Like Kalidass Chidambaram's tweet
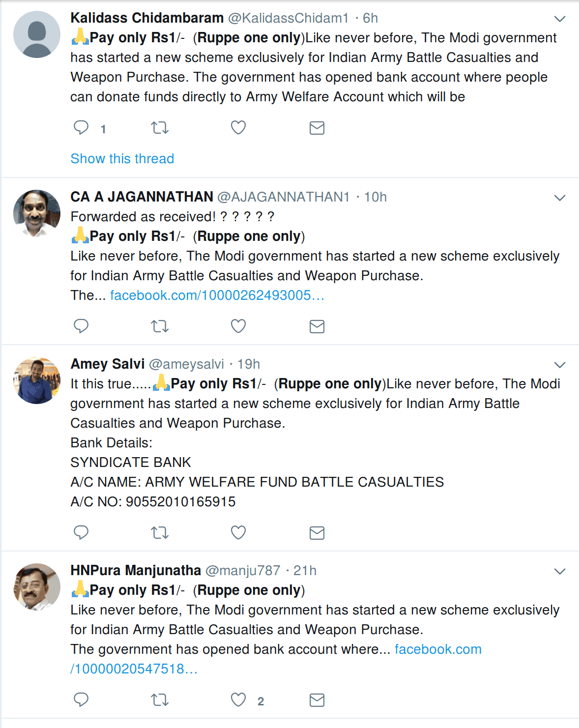The width and height of the screenshot is (579, 728). (x=238, y=128)
